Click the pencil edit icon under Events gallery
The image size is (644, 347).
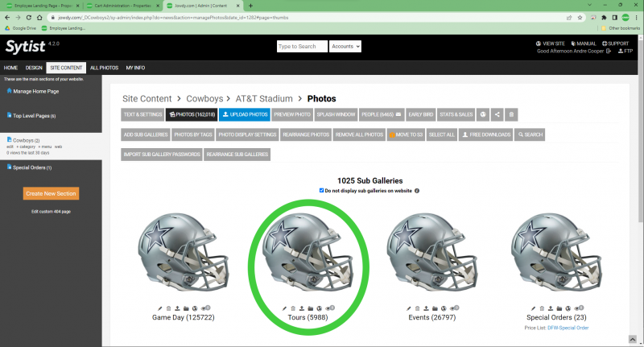(409, 308)
